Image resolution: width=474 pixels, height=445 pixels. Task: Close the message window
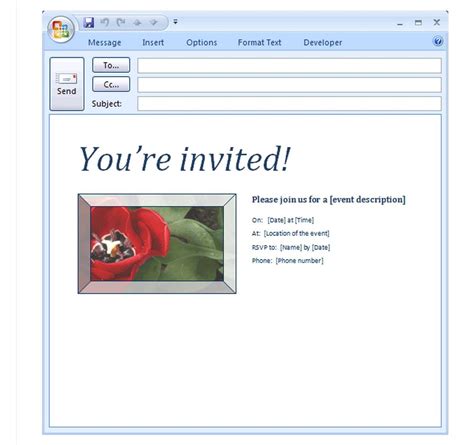coord(437,22)
